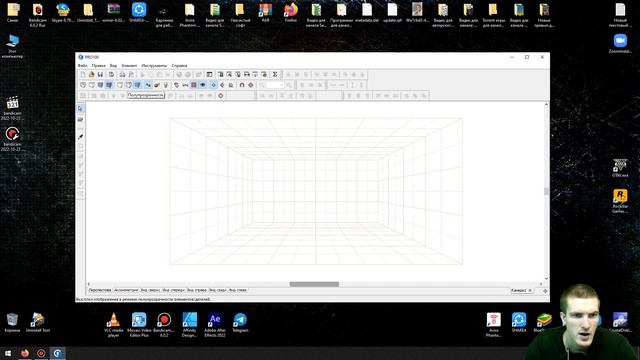Screen dimensions: 640x360
Task: Open the Adobe After Effects 2022 shortcut
Action: (215, 325)
